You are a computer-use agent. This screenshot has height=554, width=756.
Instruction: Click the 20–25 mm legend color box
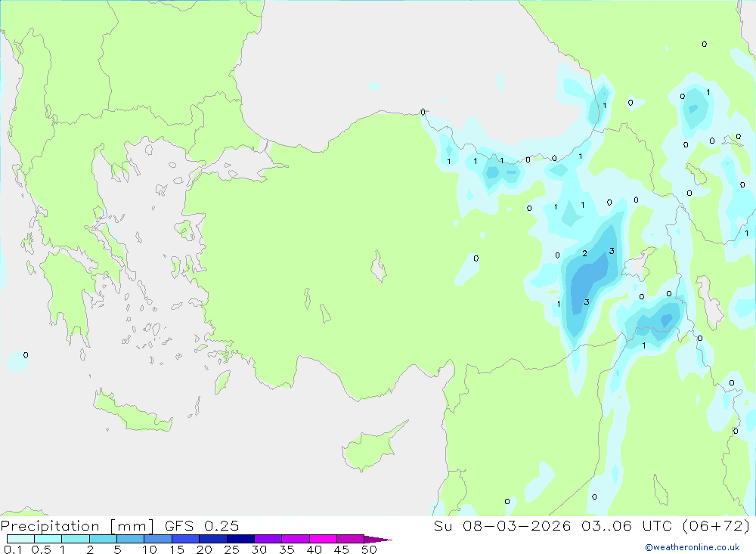pyautogui.click(x=213, y=539)
